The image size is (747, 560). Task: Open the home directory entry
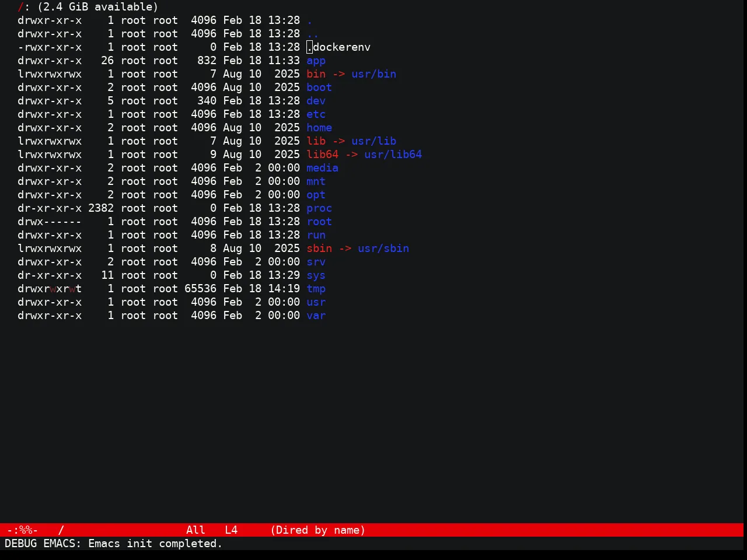(x=319, y=128)
